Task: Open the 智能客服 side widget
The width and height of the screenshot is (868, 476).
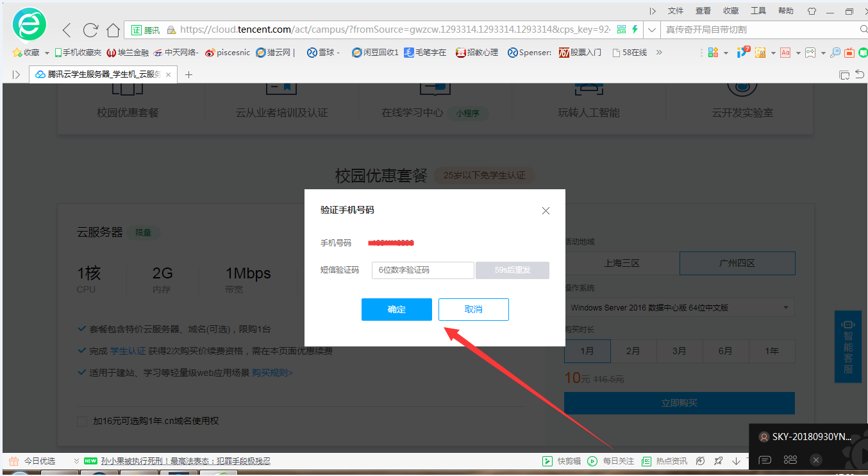Action: (847, 346)
